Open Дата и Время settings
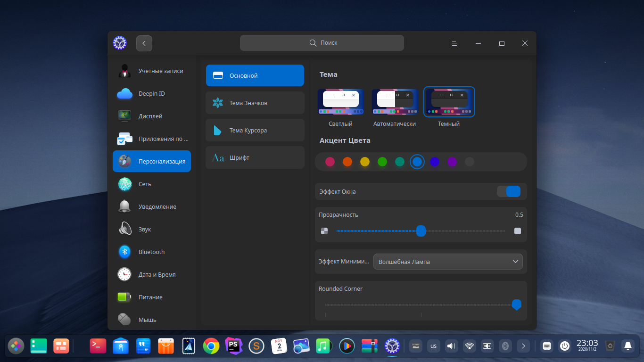The width and height of the screenshot is (644, 362). (x=152, y=275)
